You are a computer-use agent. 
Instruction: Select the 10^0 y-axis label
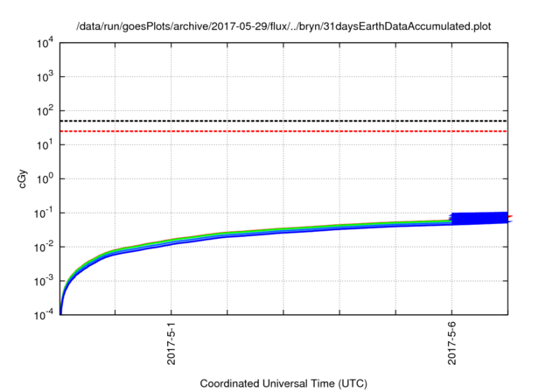coord(45,178)
